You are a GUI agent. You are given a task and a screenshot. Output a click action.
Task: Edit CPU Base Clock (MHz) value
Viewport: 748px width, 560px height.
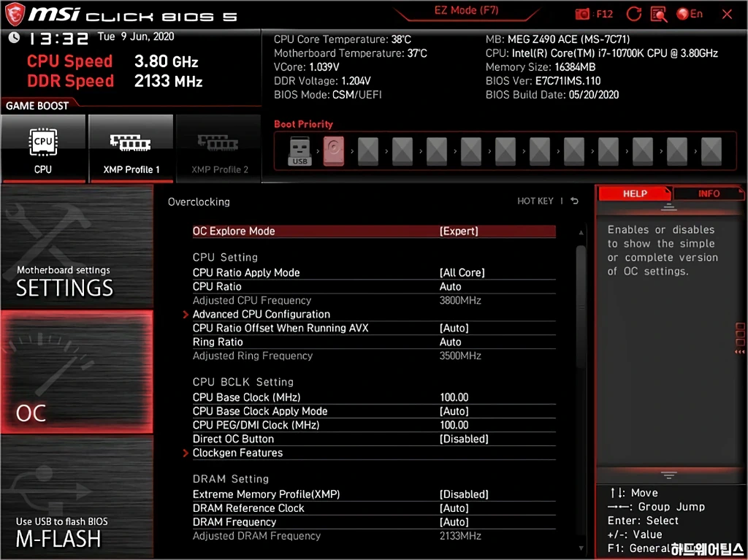374,397
